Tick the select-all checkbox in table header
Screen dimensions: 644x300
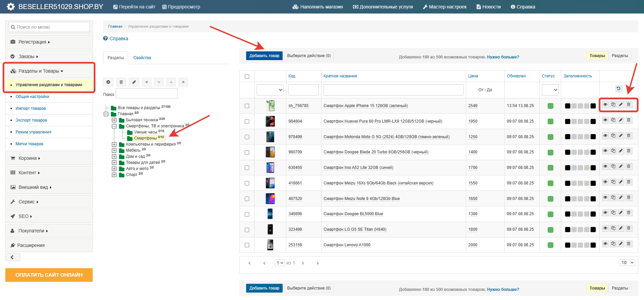(247, 76)
